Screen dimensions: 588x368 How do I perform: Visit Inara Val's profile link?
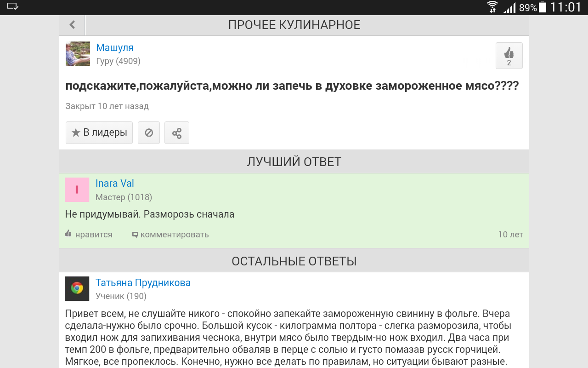(x=115, y=183)
